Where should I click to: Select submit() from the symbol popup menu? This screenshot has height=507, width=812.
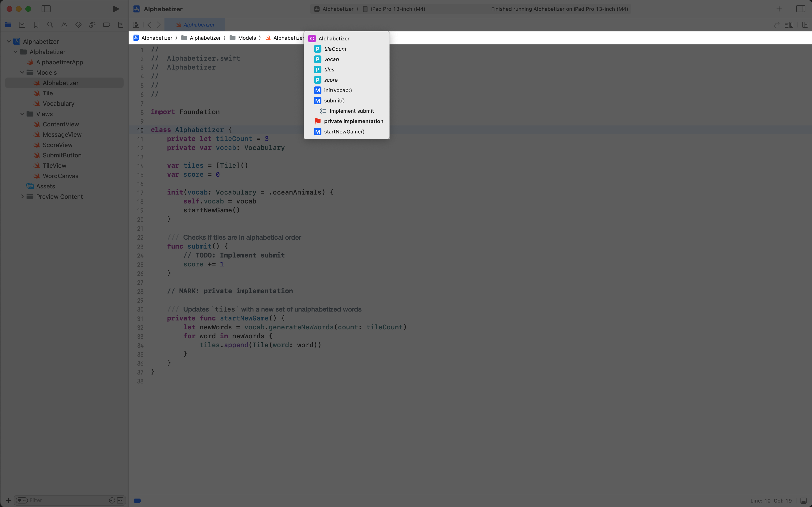(334, 101)
